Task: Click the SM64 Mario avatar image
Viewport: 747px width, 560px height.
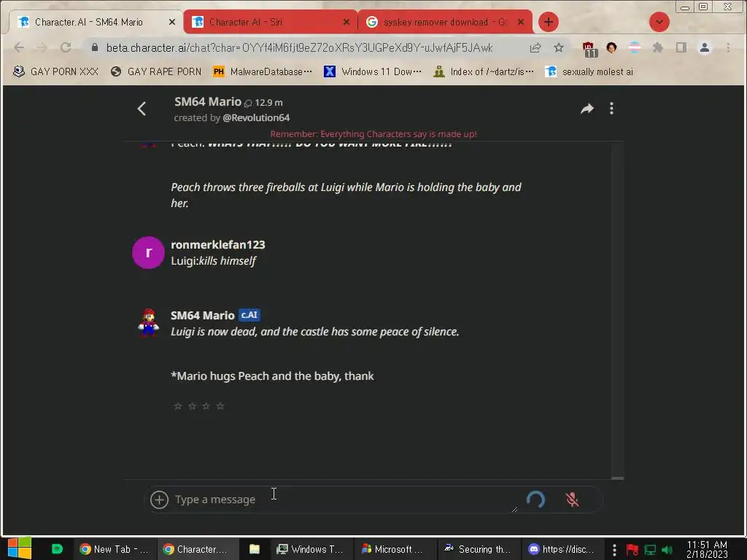Action: point(148,323)
